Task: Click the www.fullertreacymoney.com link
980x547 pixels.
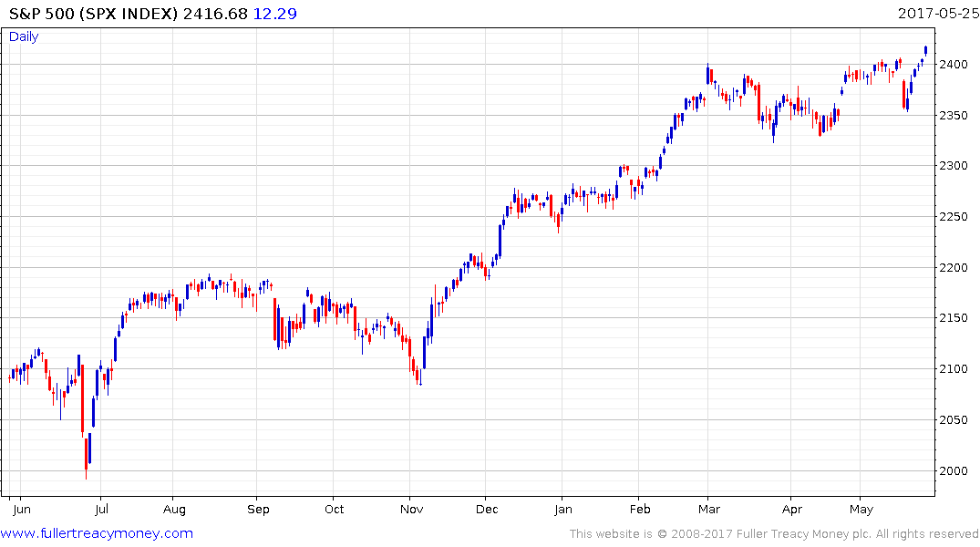Action: click(97, 533)
